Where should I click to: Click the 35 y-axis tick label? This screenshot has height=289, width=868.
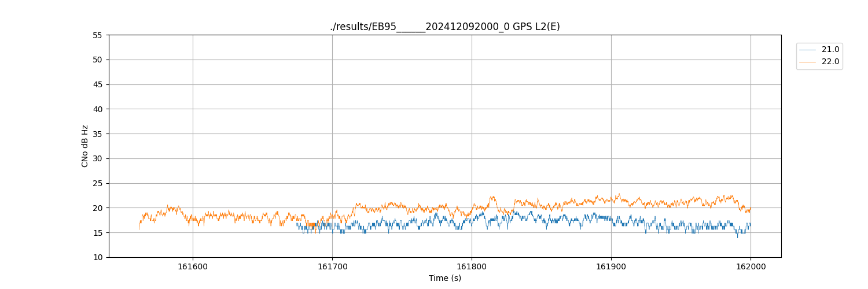click(97, 134)
